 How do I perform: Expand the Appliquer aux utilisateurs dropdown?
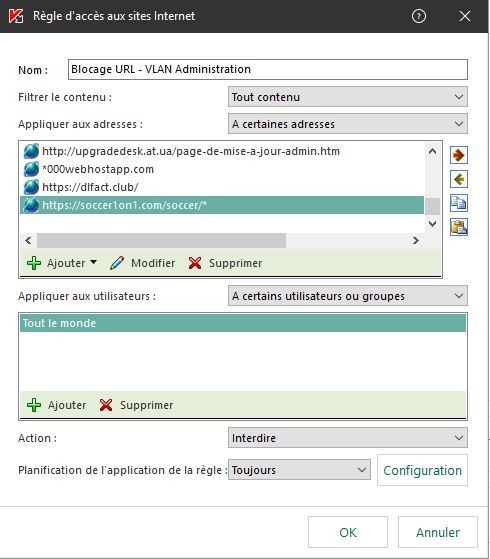point(348,296)
